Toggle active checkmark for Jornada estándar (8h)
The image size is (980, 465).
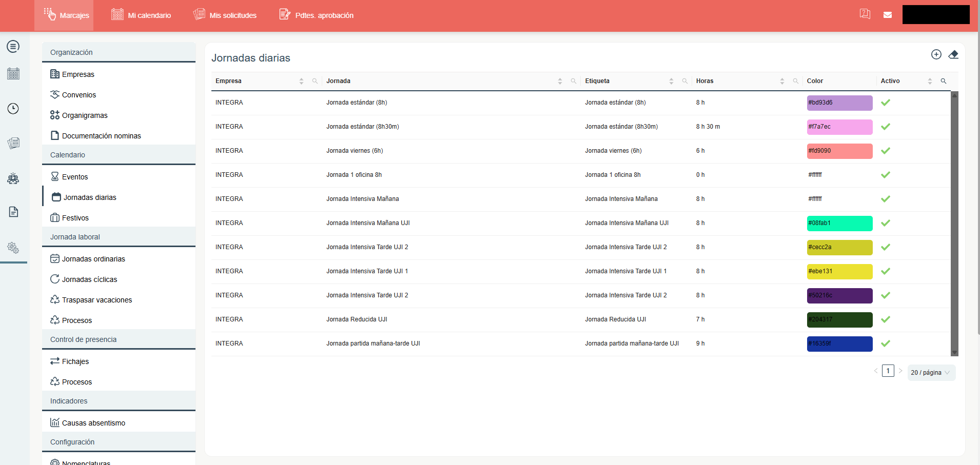[x=885, y=103]
